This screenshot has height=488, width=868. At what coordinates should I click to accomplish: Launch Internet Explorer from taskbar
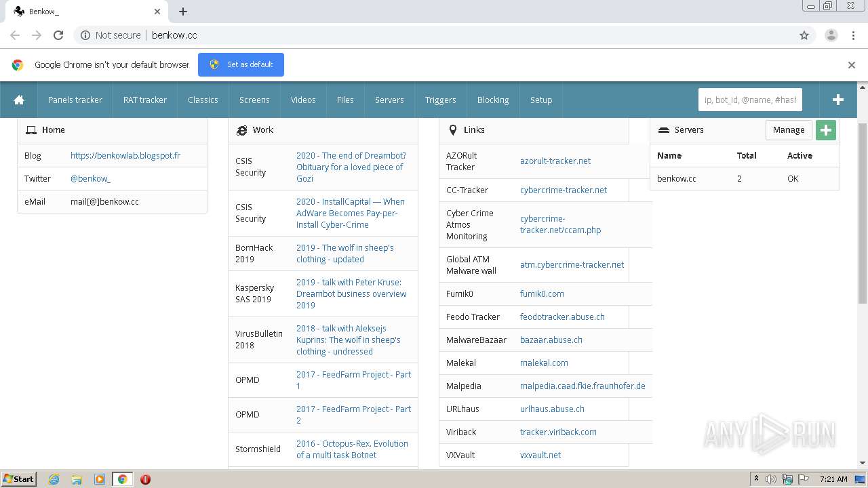(x=54, y=479)
